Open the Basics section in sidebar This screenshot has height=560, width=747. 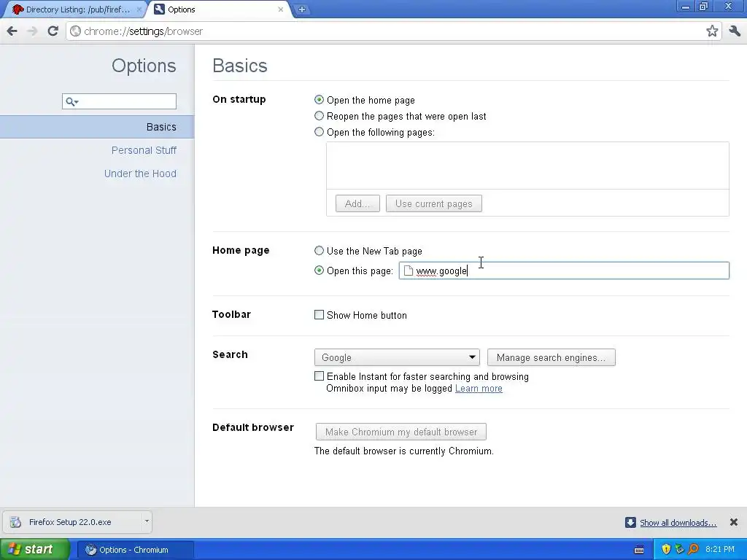[97, 127]
